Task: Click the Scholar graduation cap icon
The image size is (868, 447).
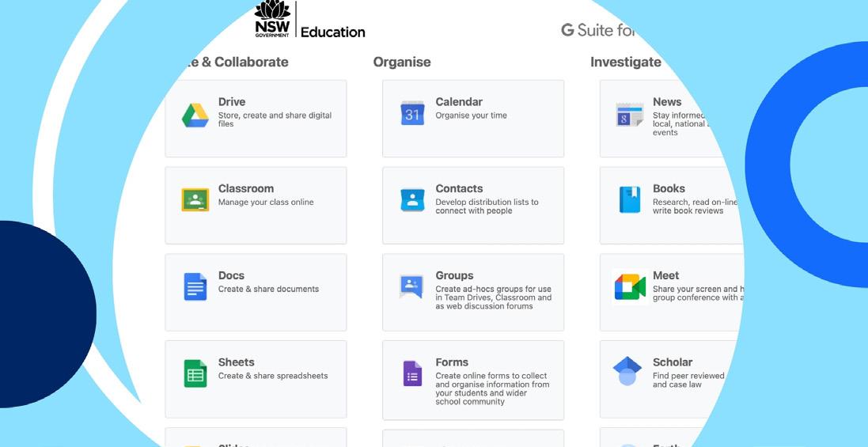Action: (627, 371)
